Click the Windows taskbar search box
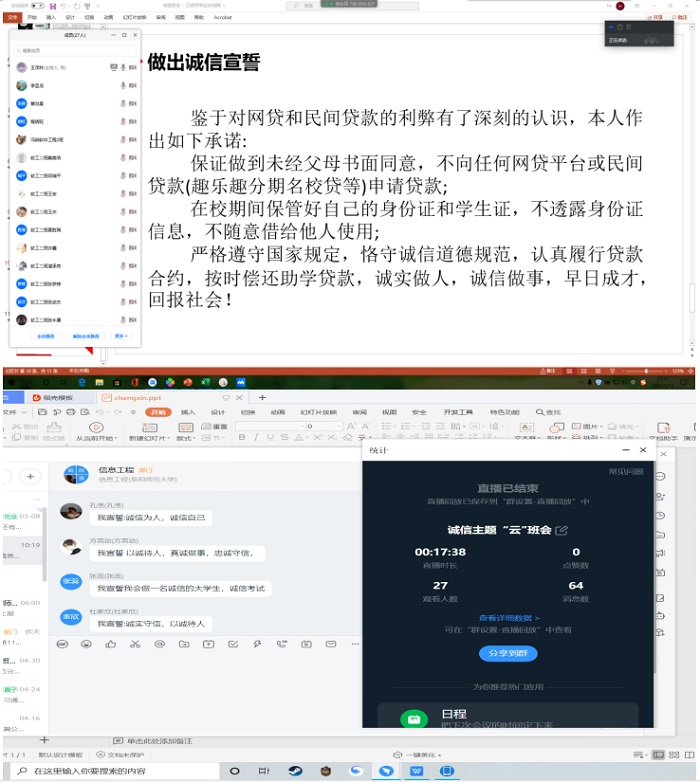Viewport: 700px width, 782px height. 100,771
